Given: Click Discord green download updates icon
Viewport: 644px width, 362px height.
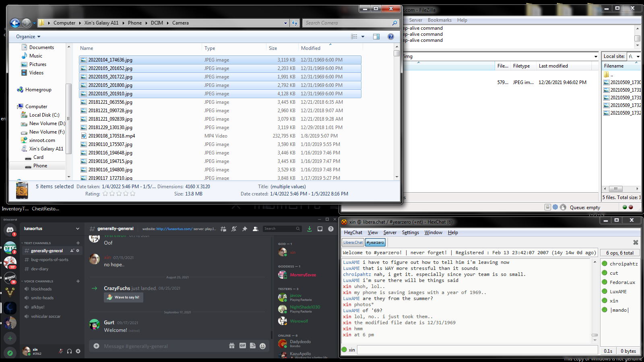Looking at the screenshot, I should pyautogui.click(x=310, y=229).
